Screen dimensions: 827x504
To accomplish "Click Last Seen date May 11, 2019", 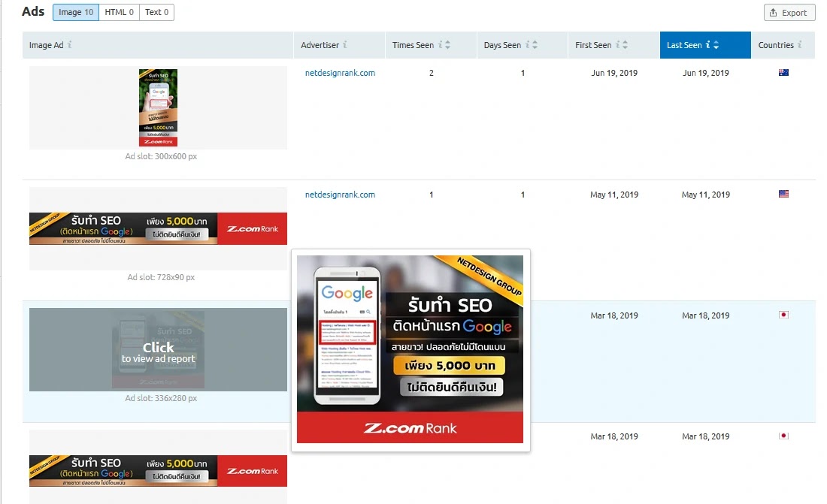I will (706, 195).
